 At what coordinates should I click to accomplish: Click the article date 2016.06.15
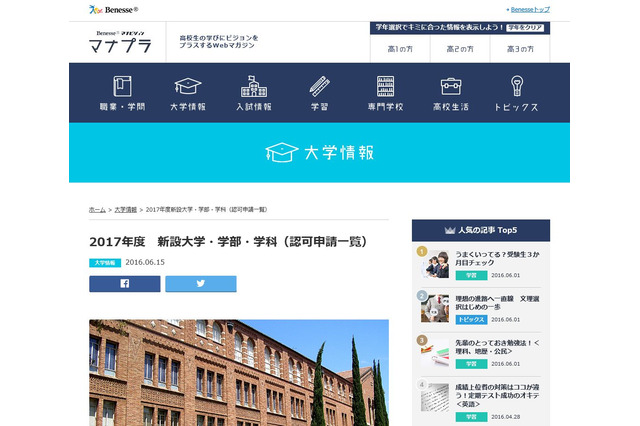(145, 262)
